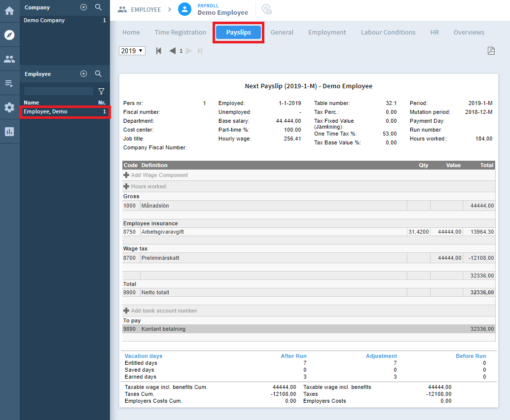Click the plus icon beside Hours worked
510x420 pixels.
[x=126, y=186]
